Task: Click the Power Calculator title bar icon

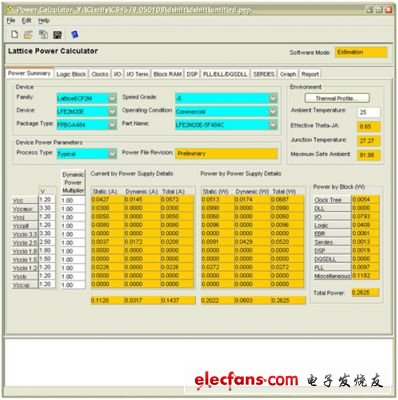Action: pyautogui.click(x=9, y=10)
